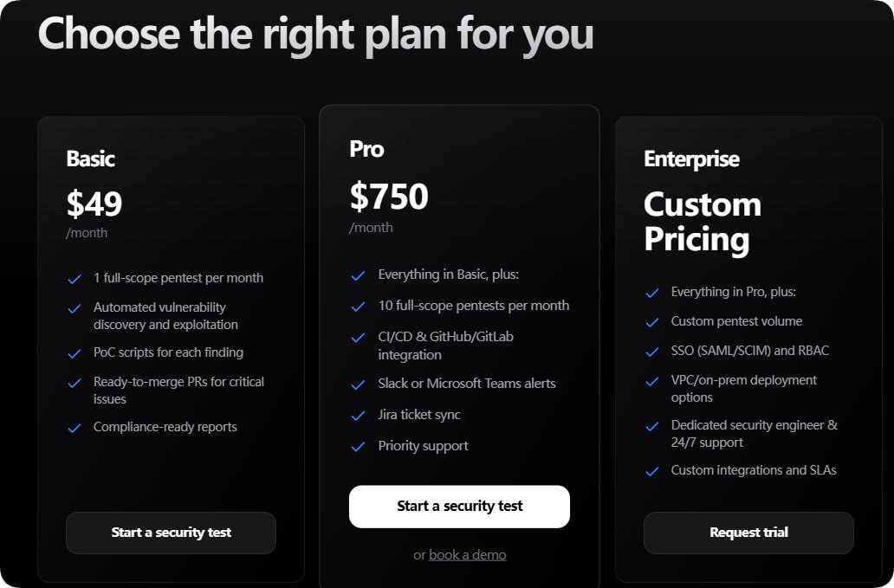Click the white "Start a security test" button

coord(459,507)
